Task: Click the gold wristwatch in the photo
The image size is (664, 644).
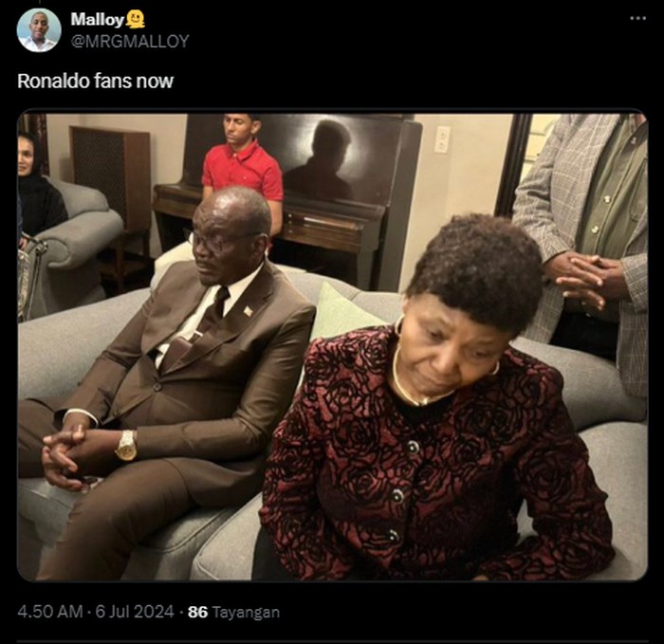Action: [x=125, y=445]
